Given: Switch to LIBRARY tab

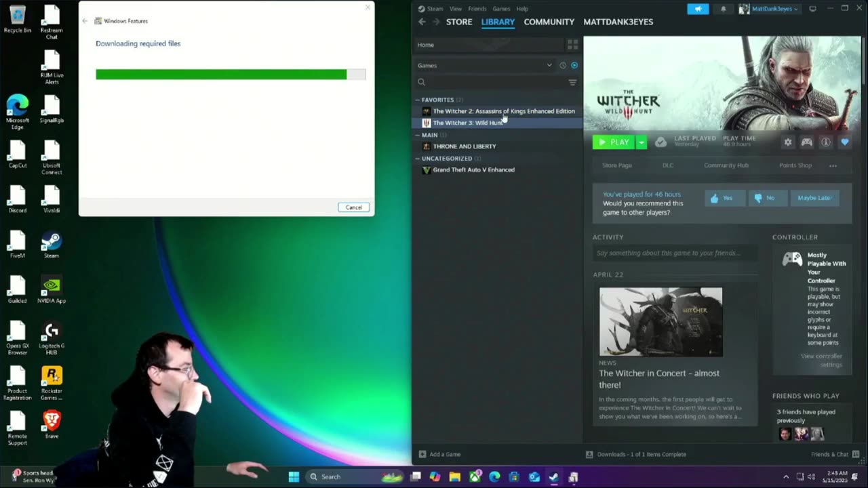Looking at the screenshot, I should [498, 22].
